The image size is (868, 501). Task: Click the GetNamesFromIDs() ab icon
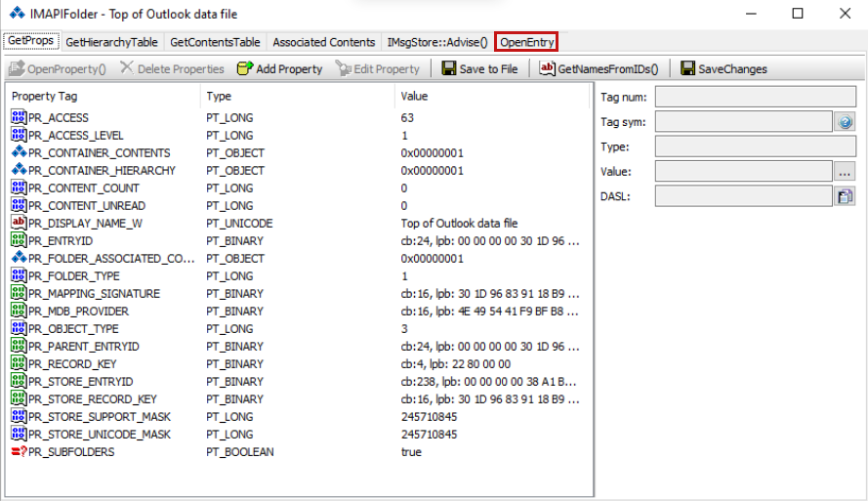pos(547,68)
